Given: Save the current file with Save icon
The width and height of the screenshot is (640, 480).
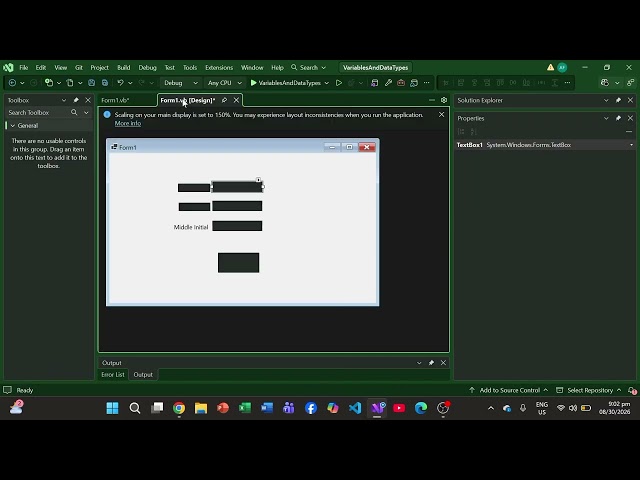Looking at the screenshot, I should click(91, 83).
